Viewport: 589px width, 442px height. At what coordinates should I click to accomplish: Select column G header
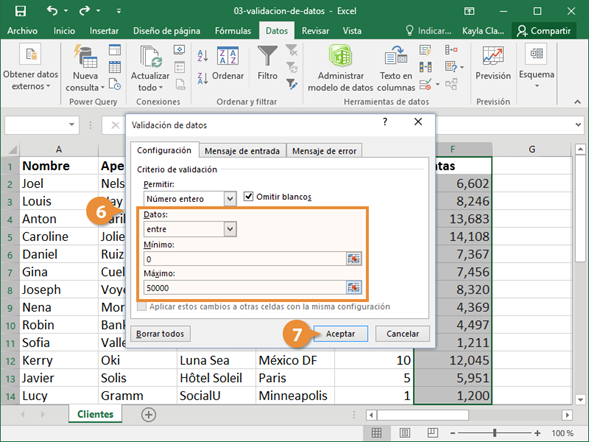532,149
